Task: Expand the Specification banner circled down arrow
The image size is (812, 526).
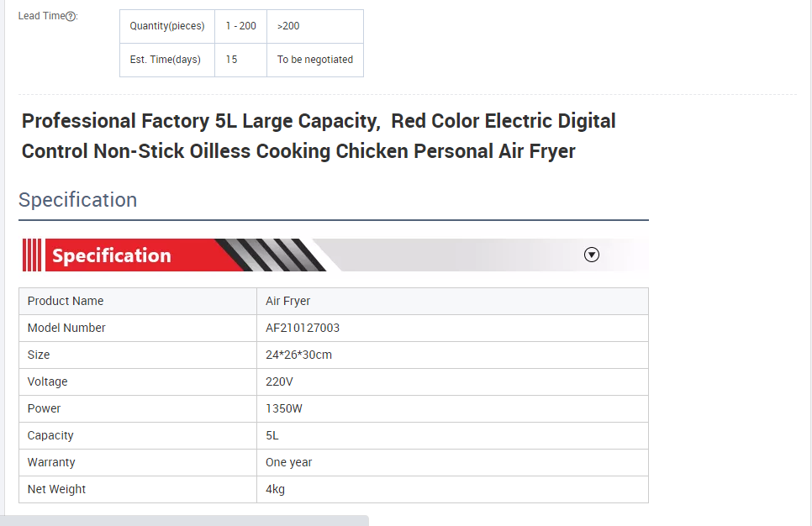Action: click(592, 255)
